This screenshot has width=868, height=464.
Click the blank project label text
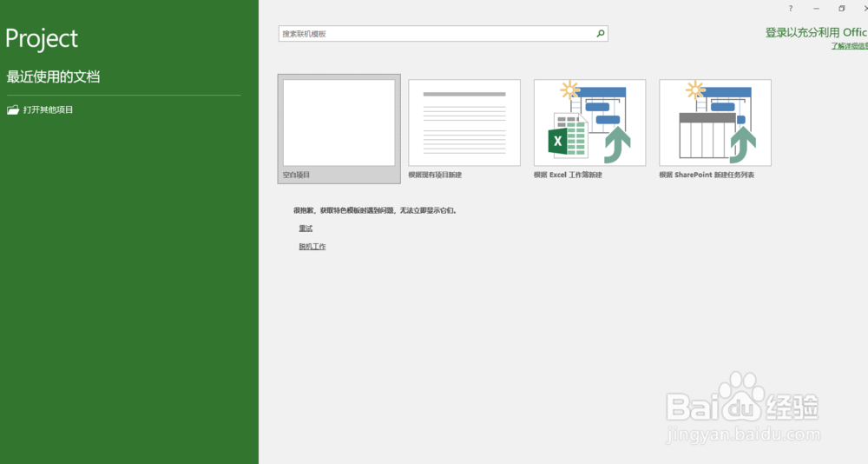point(296,175)
